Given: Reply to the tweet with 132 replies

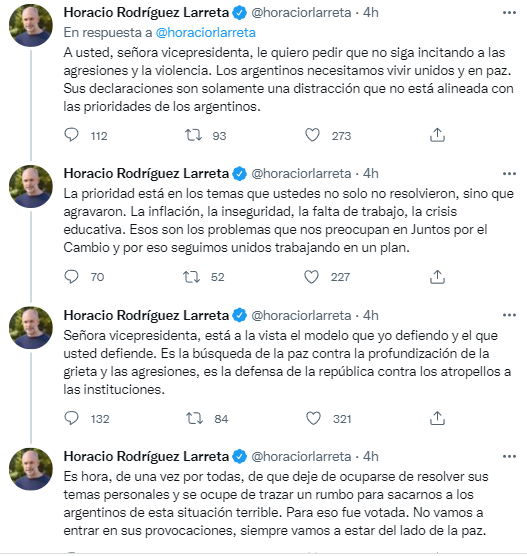Looking at the screenshot, I should pos(71,418).
